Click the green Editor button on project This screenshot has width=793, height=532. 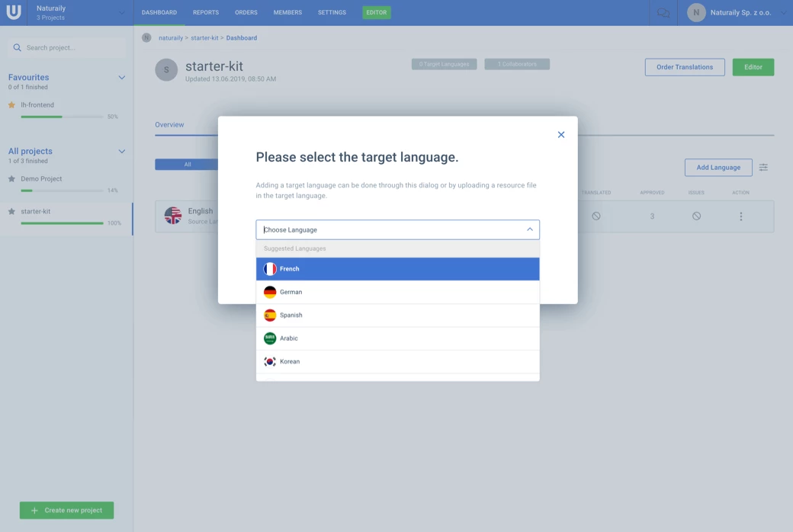click(x=753, y=67)
